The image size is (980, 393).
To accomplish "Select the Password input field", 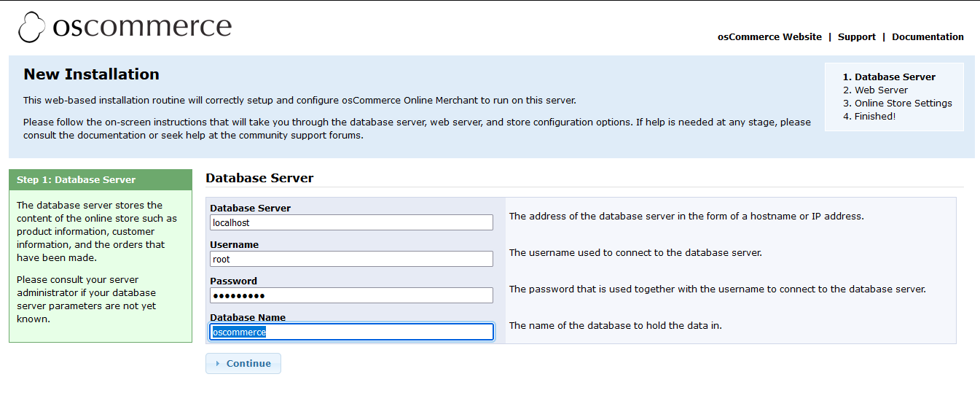I will pos(351,295).
